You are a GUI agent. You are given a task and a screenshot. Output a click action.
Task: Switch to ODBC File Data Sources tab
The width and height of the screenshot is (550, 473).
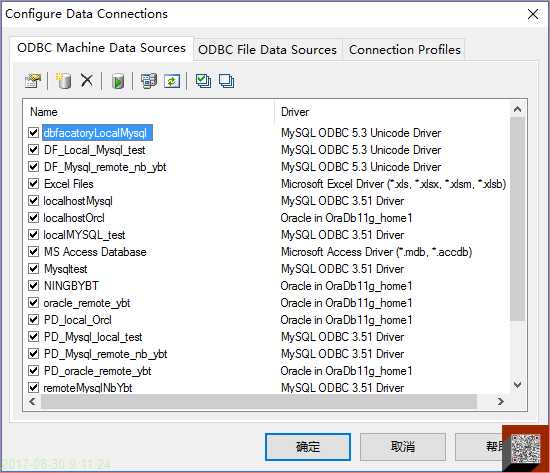tap(268, 50)
